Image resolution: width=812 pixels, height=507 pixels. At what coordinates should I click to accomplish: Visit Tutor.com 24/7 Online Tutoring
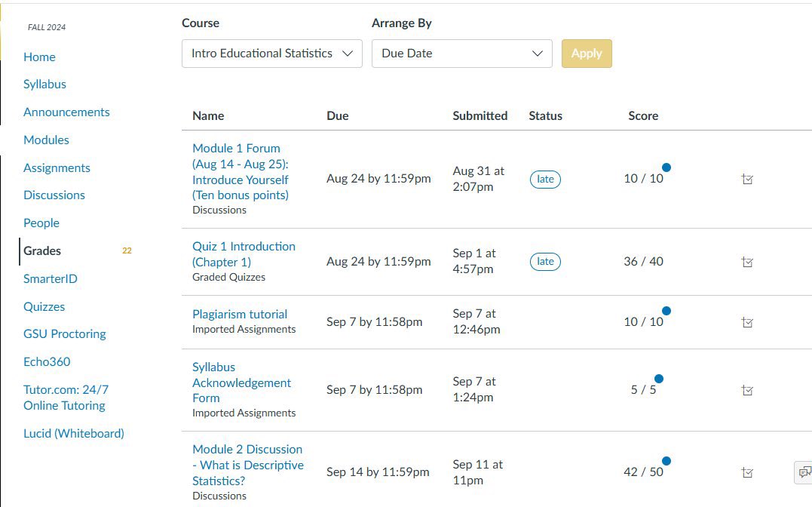point(66,398)
